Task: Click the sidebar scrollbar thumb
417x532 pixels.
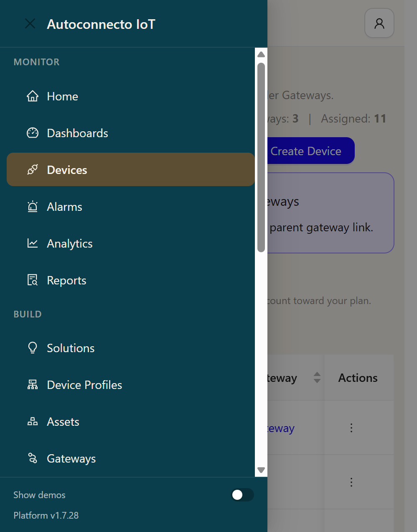Action: 261,158
